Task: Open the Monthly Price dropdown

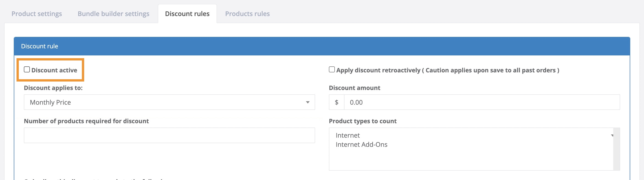Action: pos(169,102)
